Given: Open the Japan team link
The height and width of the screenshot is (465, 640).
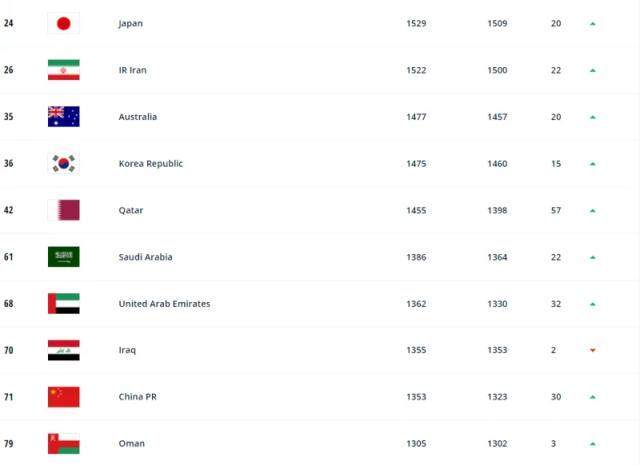Looking at the screenshot, I should coord(131,23).
